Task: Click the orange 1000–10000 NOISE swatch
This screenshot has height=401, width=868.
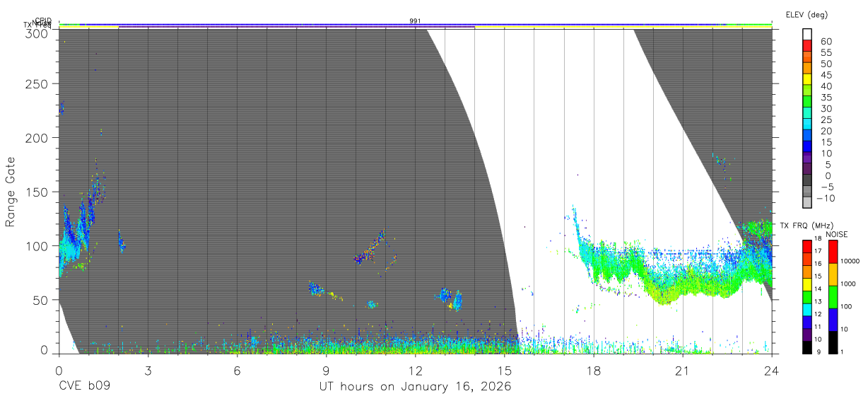Action: pos(833,274)
